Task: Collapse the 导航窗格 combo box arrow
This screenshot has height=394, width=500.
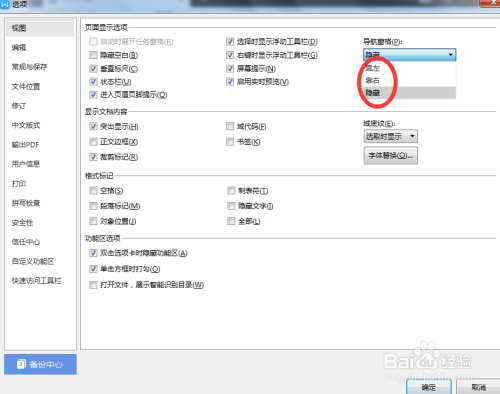Action: pos(450,55)
